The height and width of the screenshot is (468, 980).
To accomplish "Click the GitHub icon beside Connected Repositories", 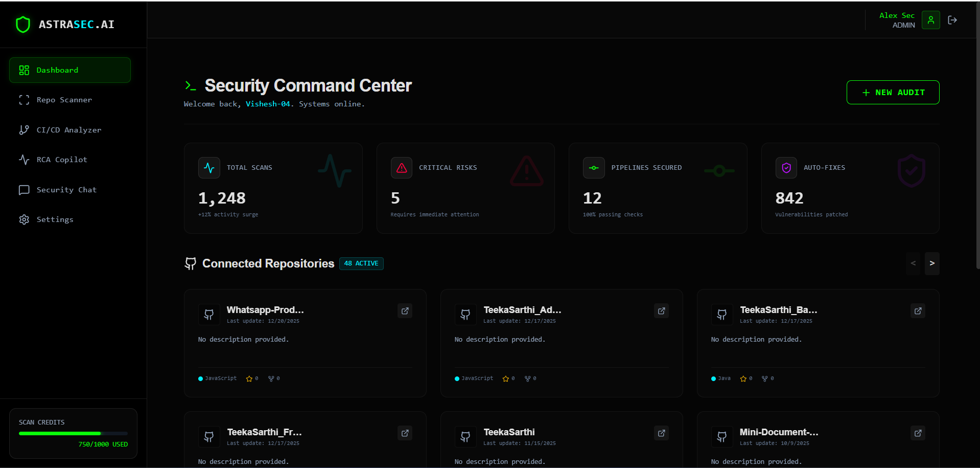I will click(x=191, y=263).
